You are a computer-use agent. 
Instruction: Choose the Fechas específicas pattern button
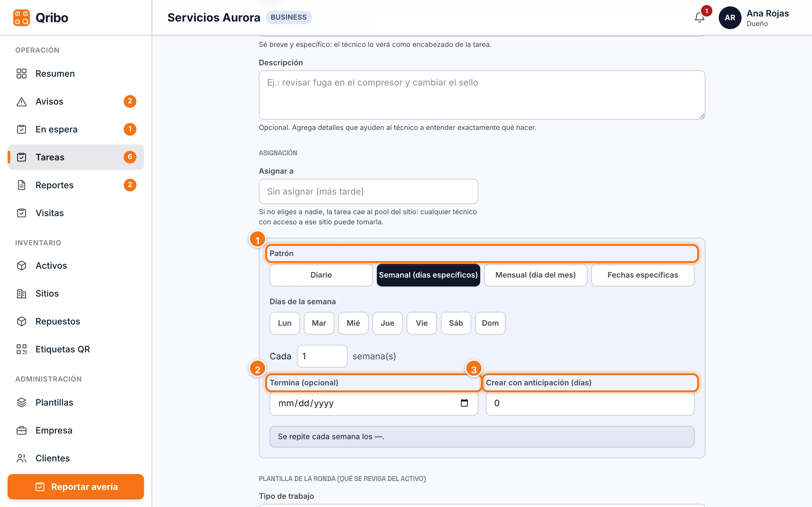643,275
